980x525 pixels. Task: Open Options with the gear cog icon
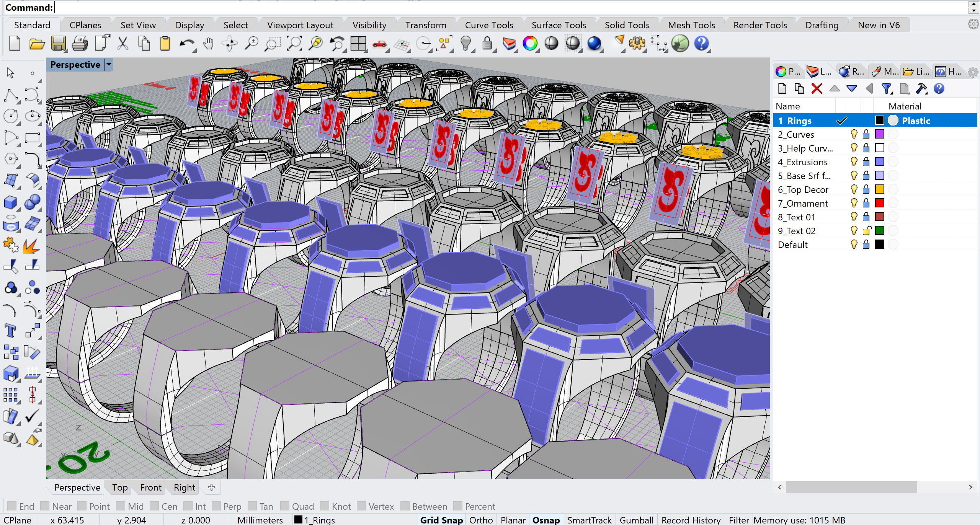click(637, 44)
